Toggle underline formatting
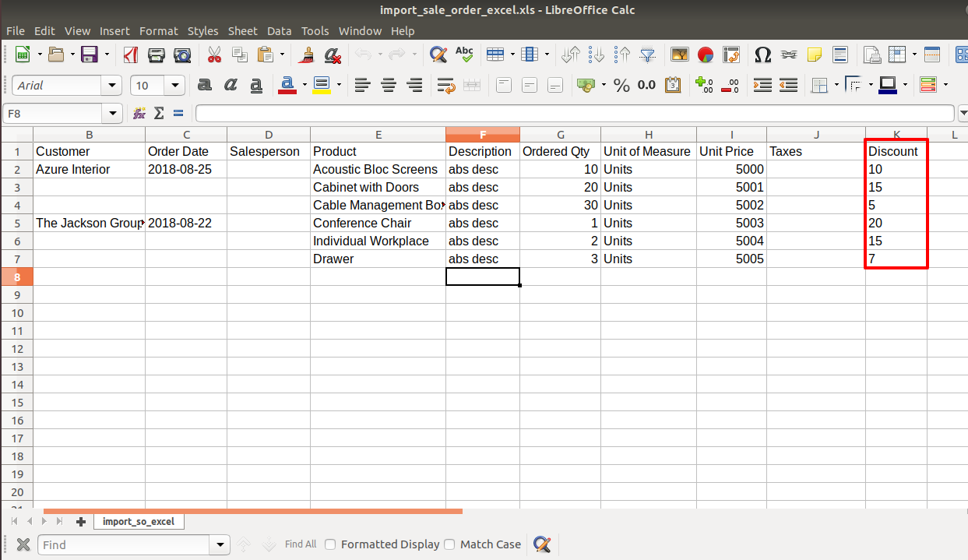Viewport: 968px width, 560px height. click(x=256, y=85)
